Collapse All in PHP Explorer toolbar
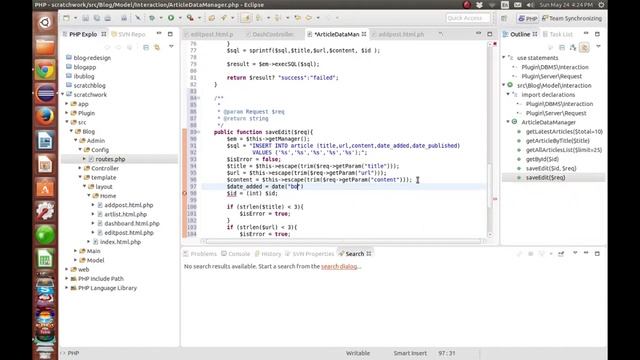The width and height of the screenshot is (640, 360). (146, 47)
